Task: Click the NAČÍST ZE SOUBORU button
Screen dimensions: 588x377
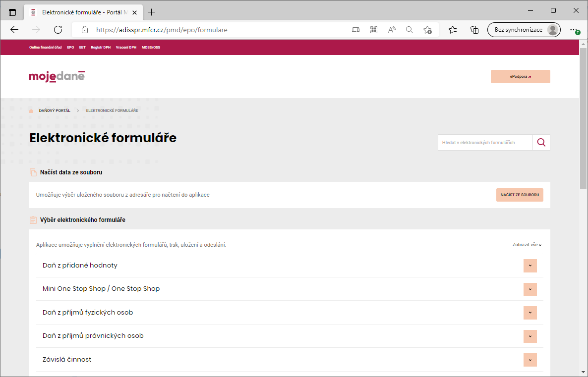Action: pos(520,195)
